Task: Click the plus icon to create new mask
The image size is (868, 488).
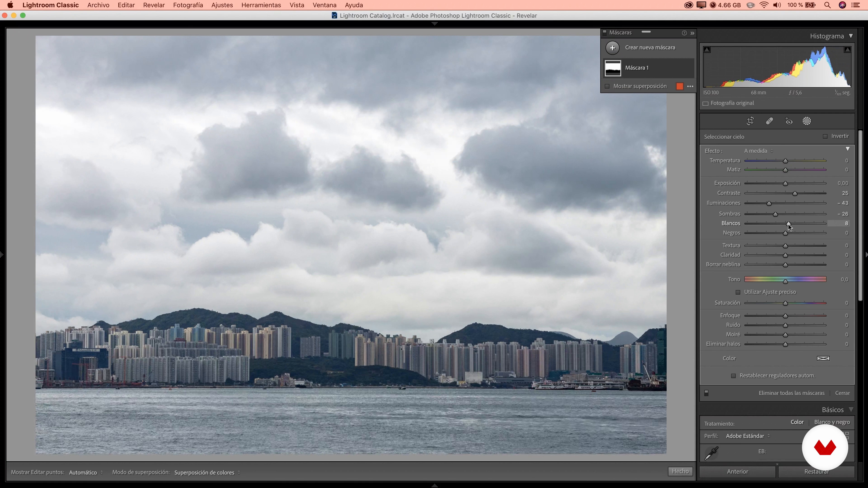Action: [612, 48]
